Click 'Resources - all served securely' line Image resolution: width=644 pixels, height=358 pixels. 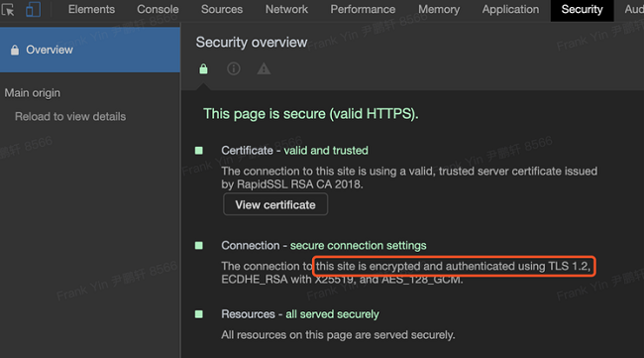300,314
